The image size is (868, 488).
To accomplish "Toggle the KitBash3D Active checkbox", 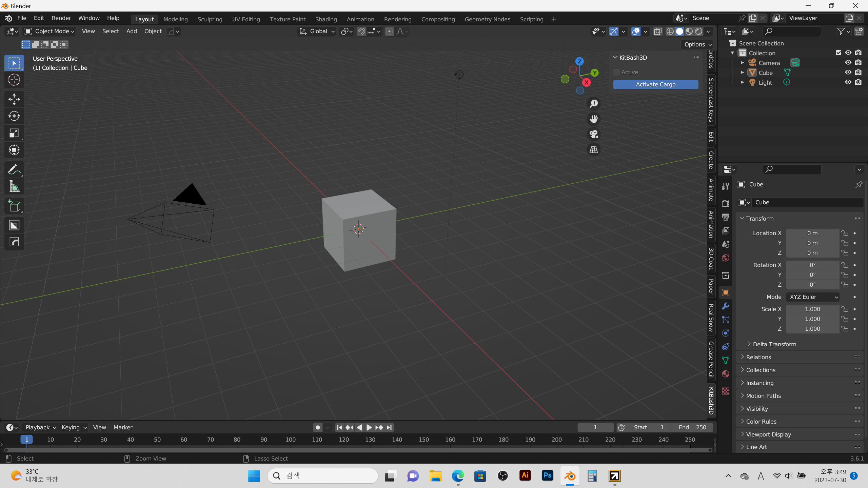I will click(x=616, y=72).
